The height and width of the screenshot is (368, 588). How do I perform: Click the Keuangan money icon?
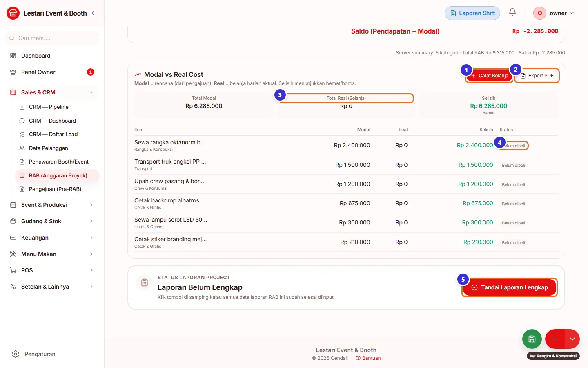13,238
